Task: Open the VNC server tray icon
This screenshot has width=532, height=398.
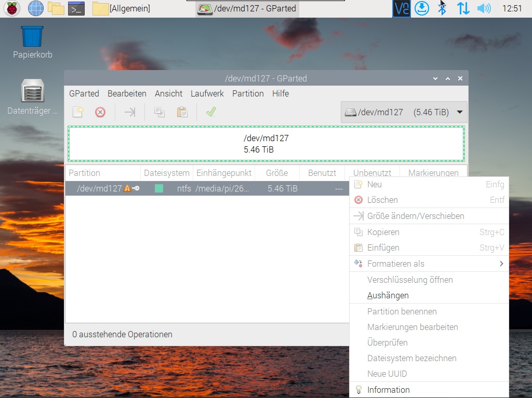Action: pos(402,8)
